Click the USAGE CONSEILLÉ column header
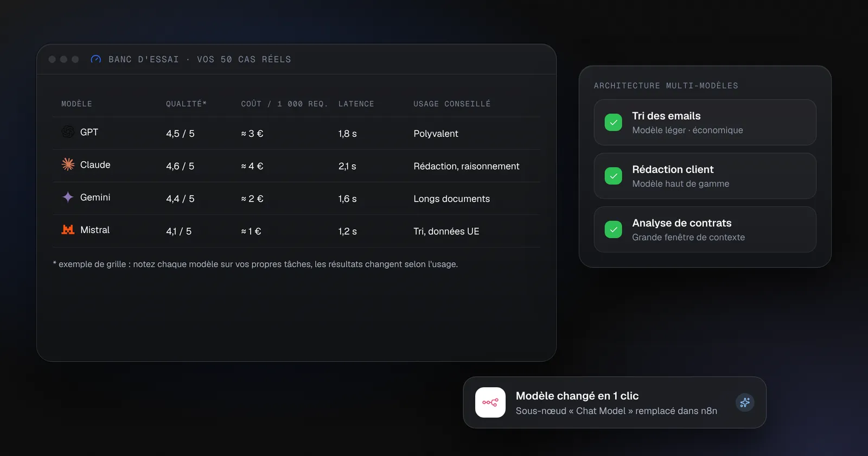The width and height of the screenshot is (868, 456). (452, 104)
